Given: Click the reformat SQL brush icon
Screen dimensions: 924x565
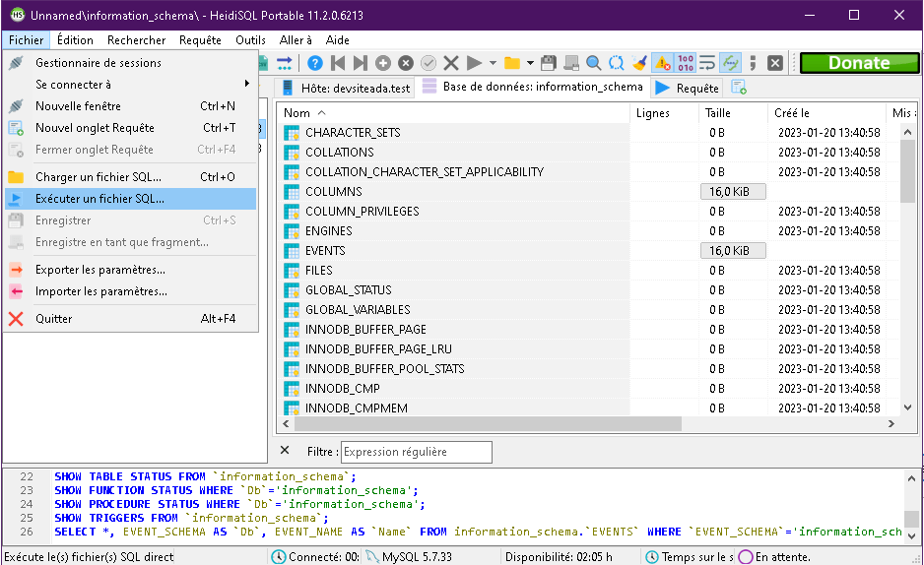Looking at the screenshot, I should [639, 63].
